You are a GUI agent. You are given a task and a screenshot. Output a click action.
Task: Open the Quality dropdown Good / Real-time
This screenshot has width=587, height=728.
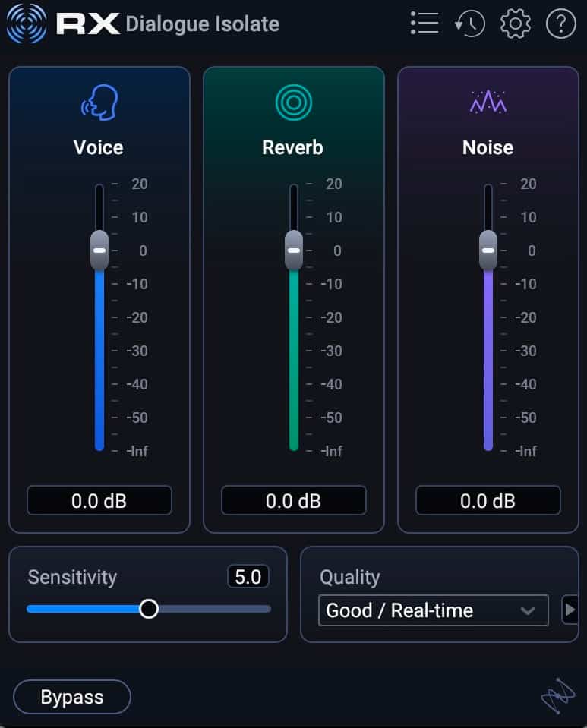point(434,610)
